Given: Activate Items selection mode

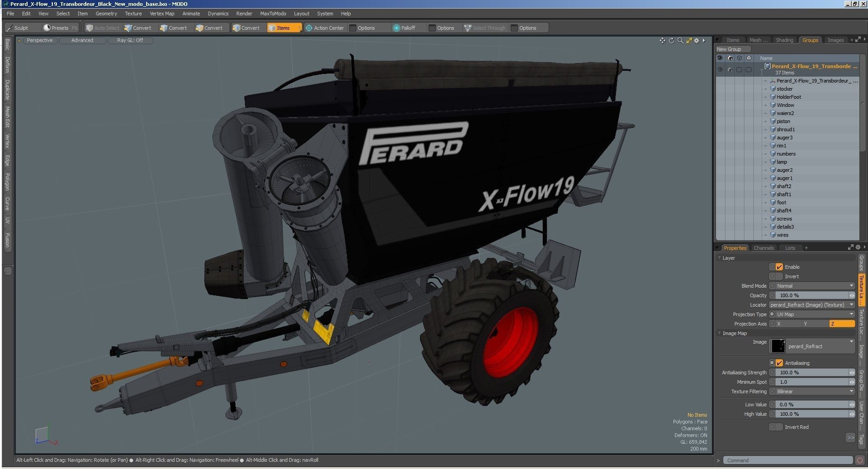Looking at the screenshot, I should [283, 28].
